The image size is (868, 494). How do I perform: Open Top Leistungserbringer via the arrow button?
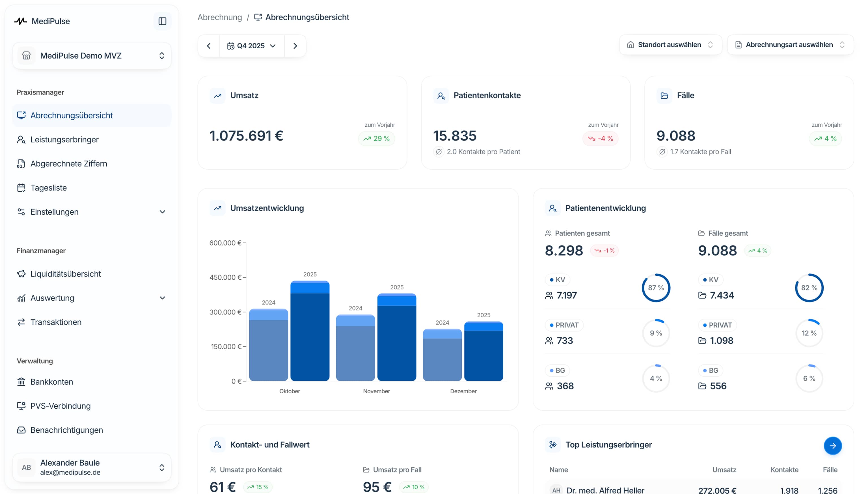tap(833, 445)
